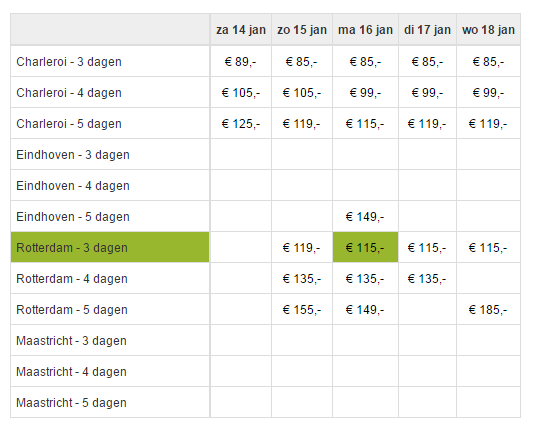Choose € 119 Rotterdam 3 dagen on zo 15 jan

(302, 247)
